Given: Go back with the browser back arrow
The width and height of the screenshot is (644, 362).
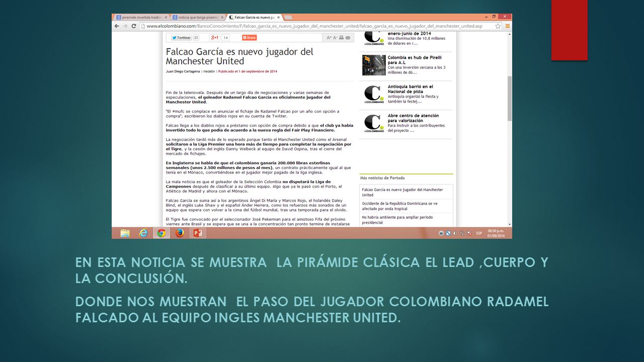Looking at the screenshot, I should [x=117, y=26].
